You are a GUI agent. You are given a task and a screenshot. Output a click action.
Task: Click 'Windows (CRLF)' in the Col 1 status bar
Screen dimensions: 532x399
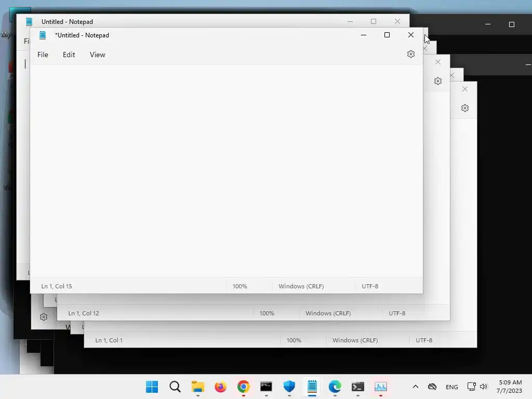point(355,340)
